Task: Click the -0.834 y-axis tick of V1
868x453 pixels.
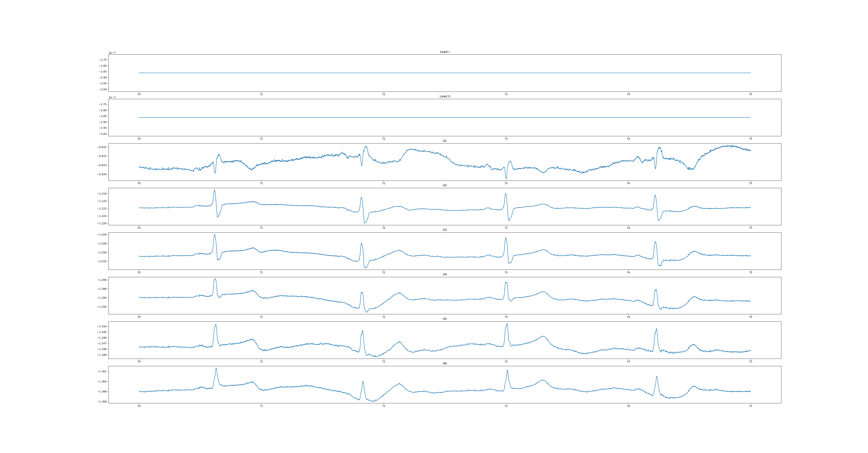Action: [102, 174]
